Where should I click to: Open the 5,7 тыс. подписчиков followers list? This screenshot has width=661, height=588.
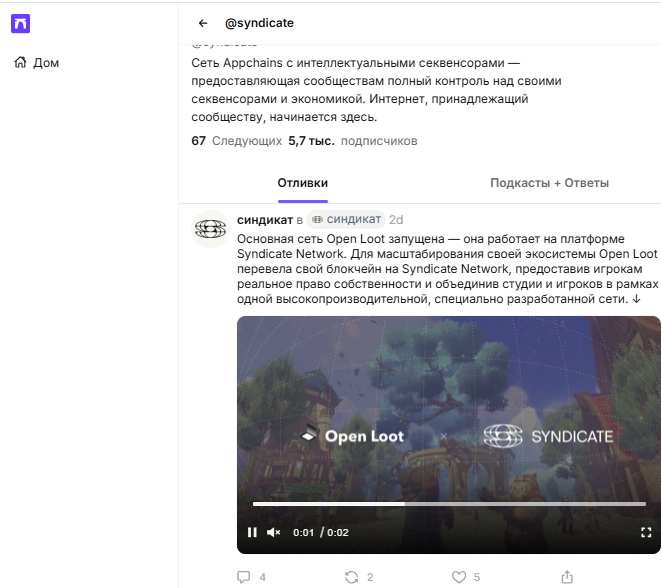[353, 141]
